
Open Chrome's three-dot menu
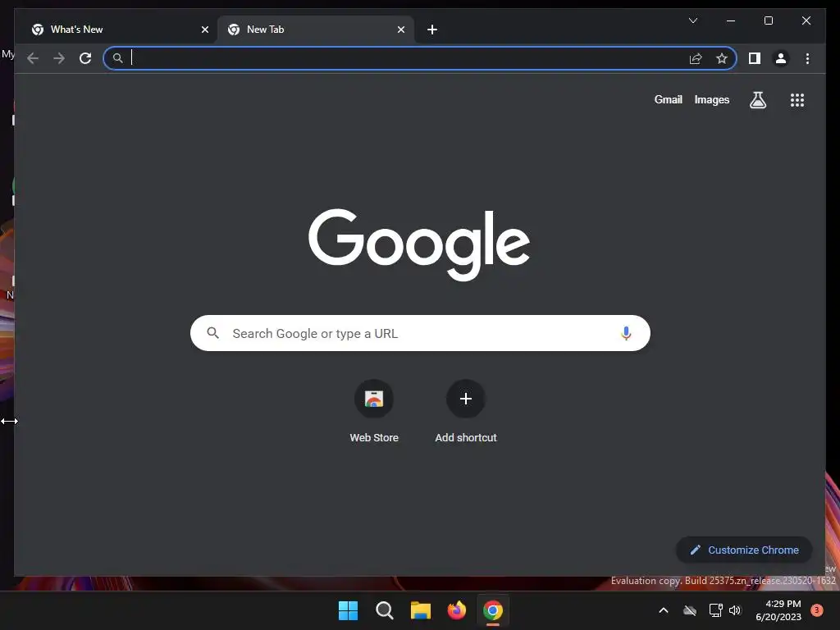click(807, 58)
